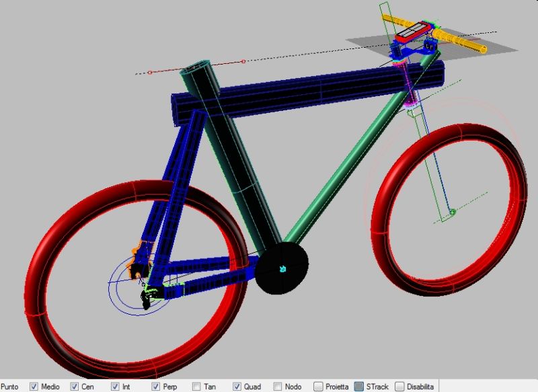Enable the Tan osnap checkbox
The width and height of the screenshot is (538, 392).
(196, 386)
